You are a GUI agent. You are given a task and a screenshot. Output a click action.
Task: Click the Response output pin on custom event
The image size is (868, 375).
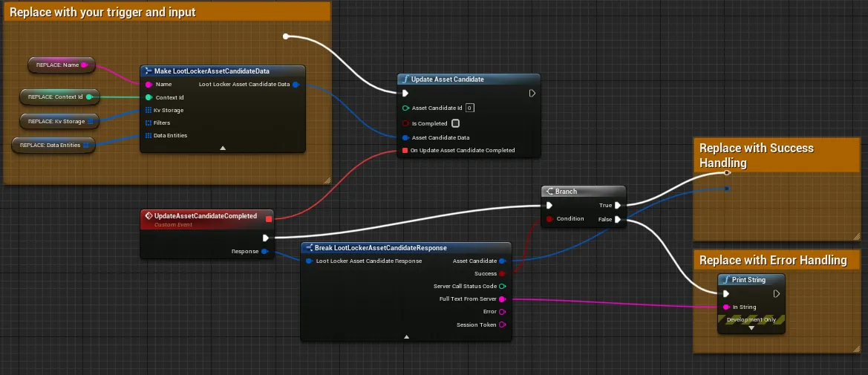264,252
